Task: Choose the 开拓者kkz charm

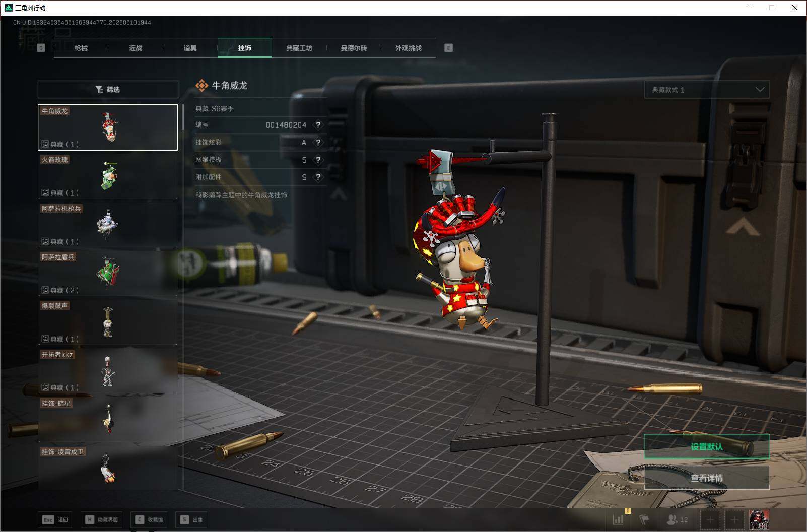Action: pos(108,371)
